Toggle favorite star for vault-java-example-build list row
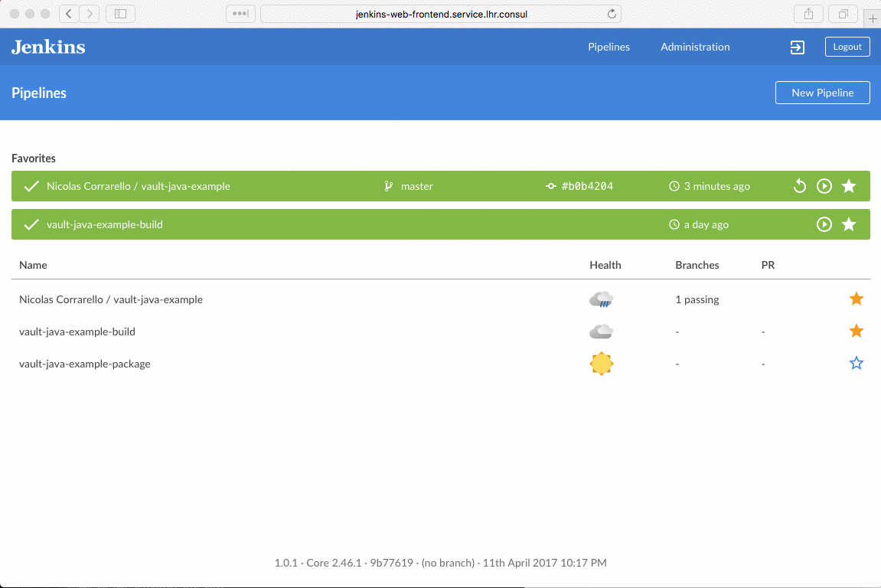881x588 pixels. pyautogui.click(x=857, y=331)
